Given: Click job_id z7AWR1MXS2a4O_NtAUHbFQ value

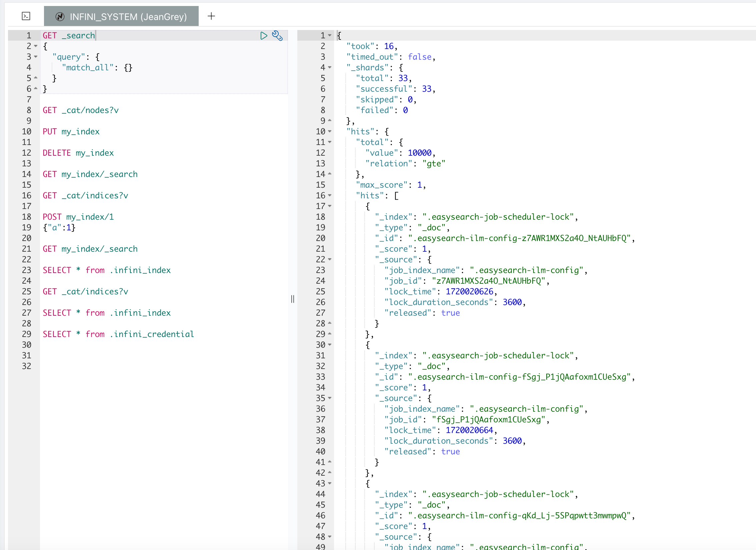Looking at the screenshot, I should tap(488, 281).
